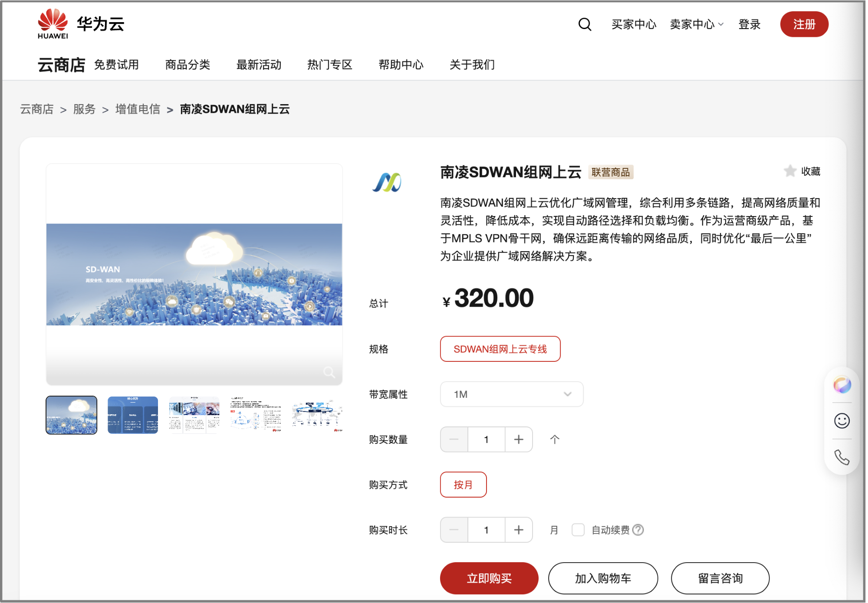Go to 增值电信 in breadcrumb
This screenshot has width=868, height=603.
pyautogui.click(x=138, y=109)
